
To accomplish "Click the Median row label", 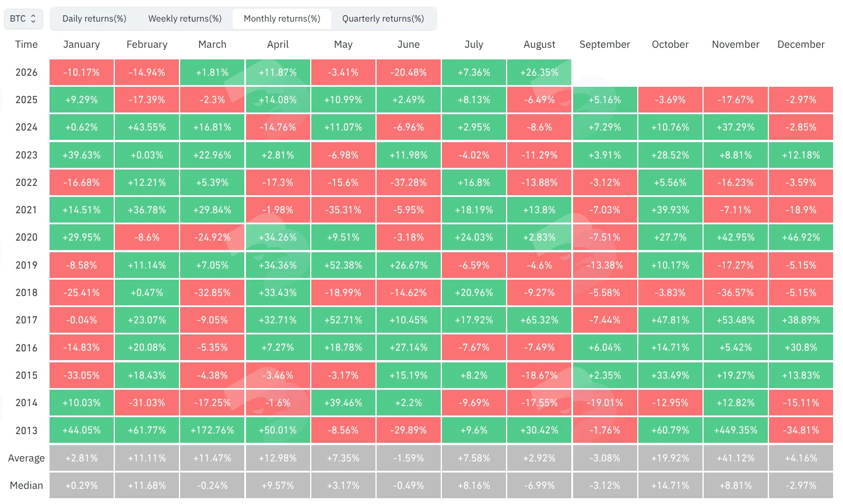I will tap(26, 485).
